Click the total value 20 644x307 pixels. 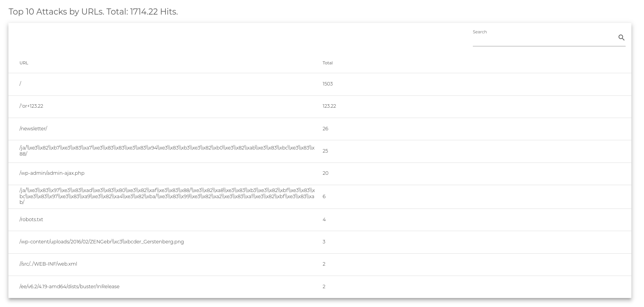click(325, 173)
